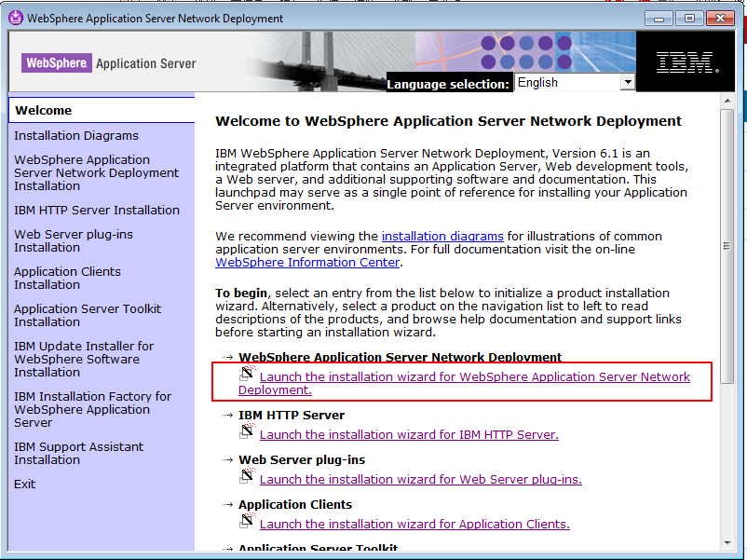Viewport: 747px width, 560px height.
Task: Click the WebSphere app icon in title bar
Action: tap(16, 18)
